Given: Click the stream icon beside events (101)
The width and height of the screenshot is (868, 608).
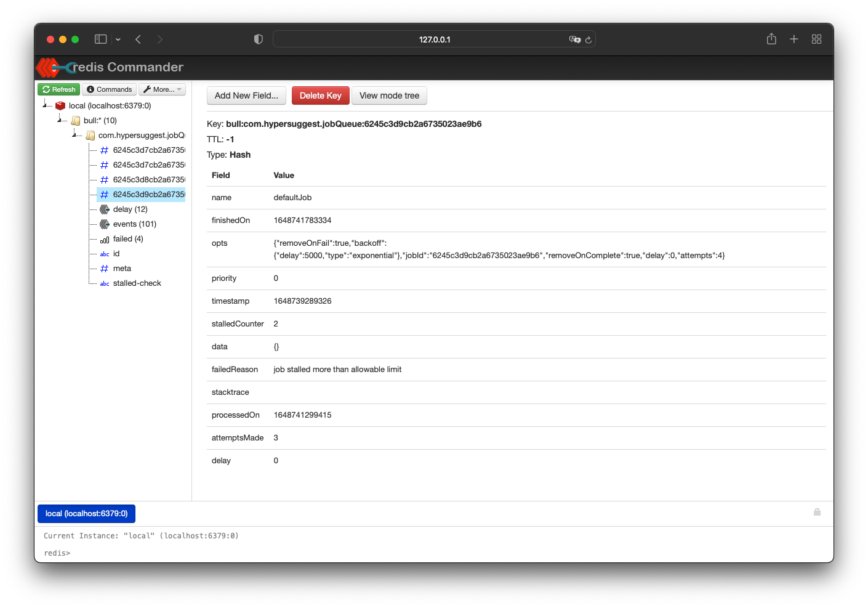Looking at the screenshot, I should [103, 224].
